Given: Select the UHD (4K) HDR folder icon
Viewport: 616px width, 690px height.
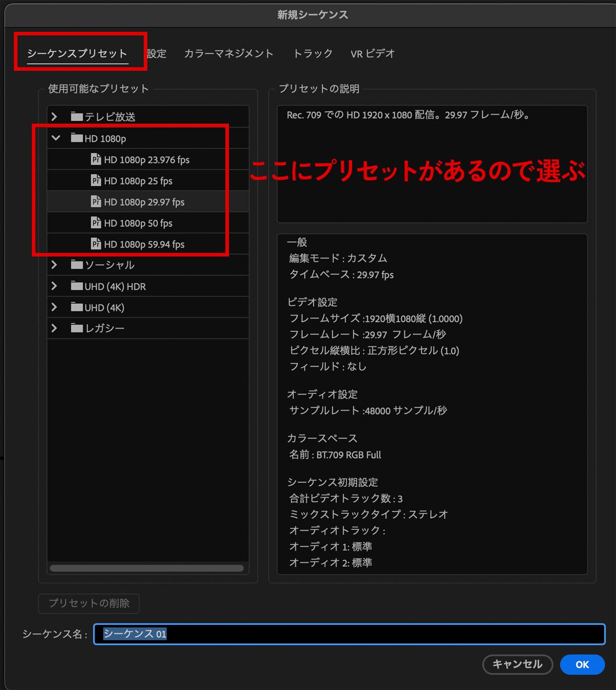Looking at the screenshot, I should 77,286.
